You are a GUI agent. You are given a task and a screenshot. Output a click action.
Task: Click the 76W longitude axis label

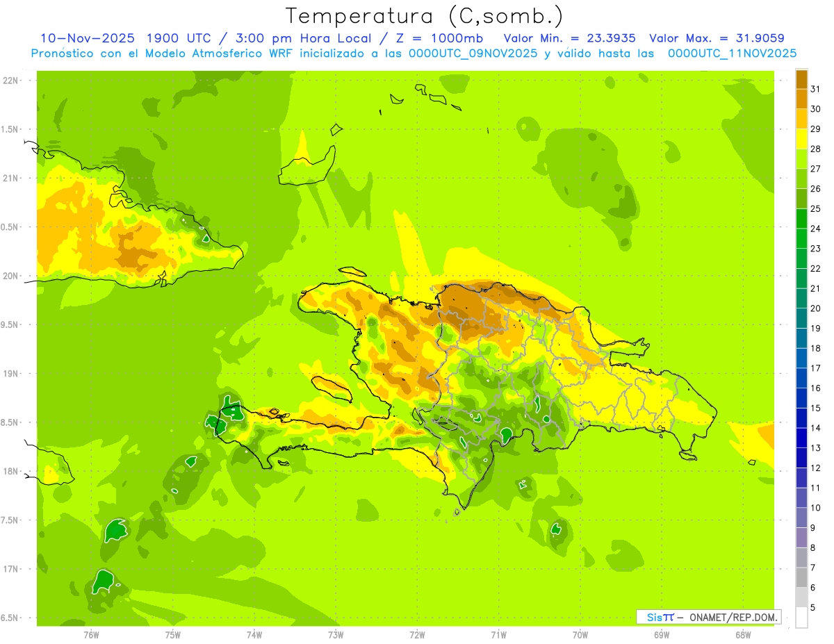pyautogui.click(x=91, y=635)
